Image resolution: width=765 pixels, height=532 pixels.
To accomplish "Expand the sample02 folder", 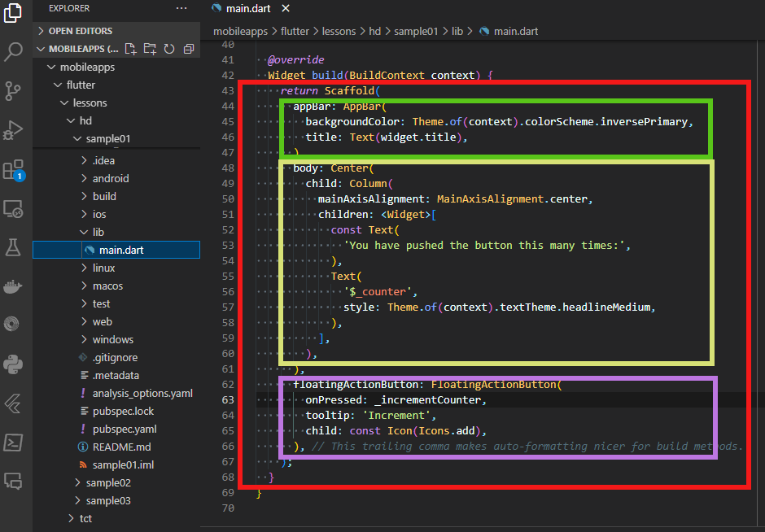I will [x=107, y=482].
